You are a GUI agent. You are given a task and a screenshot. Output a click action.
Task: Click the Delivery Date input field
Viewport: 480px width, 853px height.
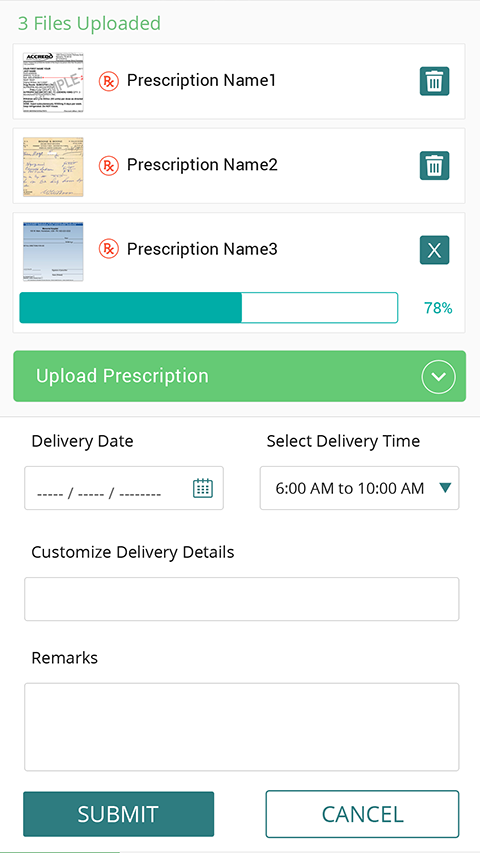tap(124, 488)
